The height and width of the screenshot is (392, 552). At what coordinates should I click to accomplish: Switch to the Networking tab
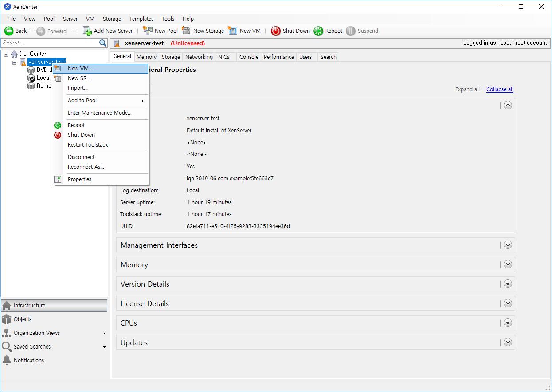[x=199, y=57]
